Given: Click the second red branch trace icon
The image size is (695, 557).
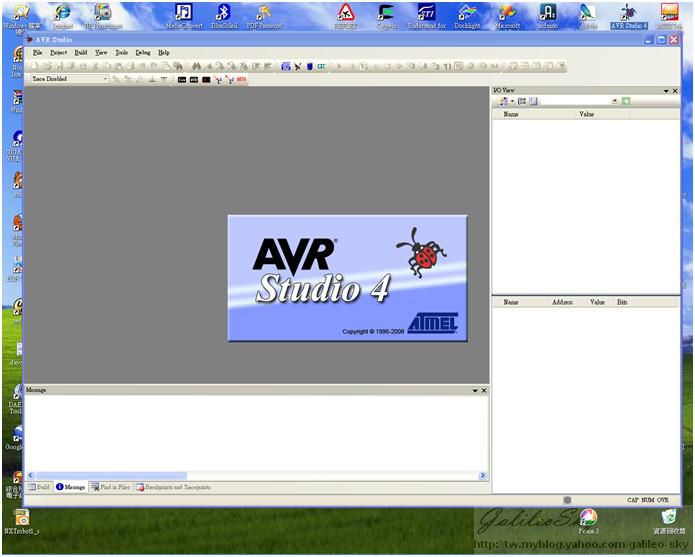Looking at the screenshot, I should (x=230, y=80).
